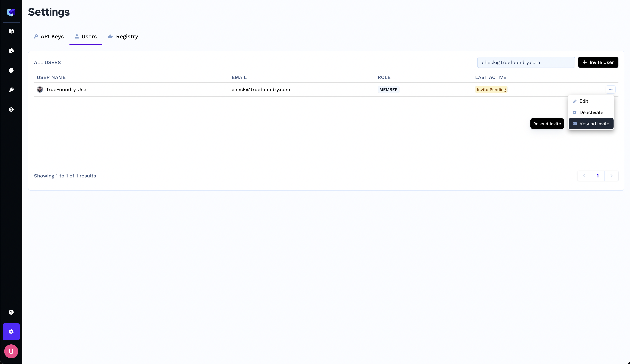The height and width of the screenshot is (364, 630).
Task: Switch to the API Keys tab
Action: point(49,37)
